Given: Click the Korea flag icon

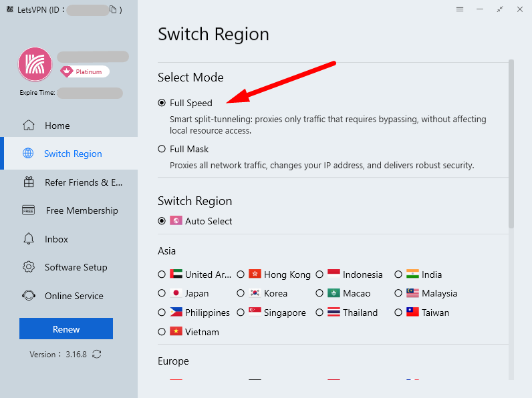Looking at the screenshot, I should 255,292.
